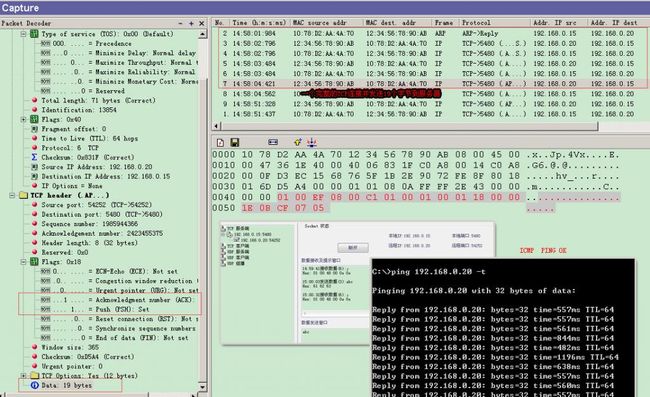
Task: Click the minus button in Packet Decoder header
Action: pos(180,24)
